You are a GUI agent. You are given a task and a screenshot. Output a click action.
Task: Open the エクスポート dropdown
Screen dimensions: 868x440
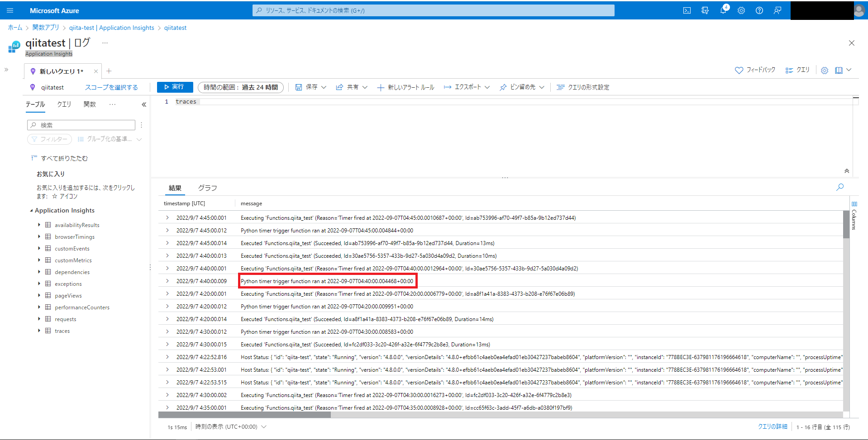coord(467,87)
